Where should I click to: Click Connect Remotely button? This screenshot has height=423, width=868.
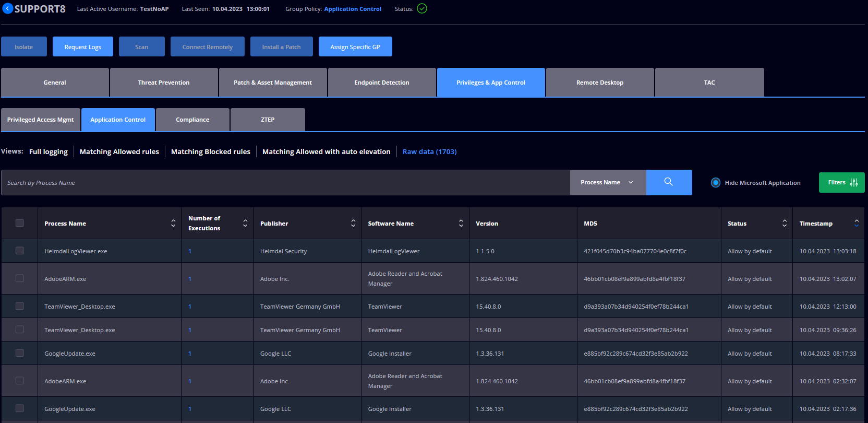[x=208, y=46]
